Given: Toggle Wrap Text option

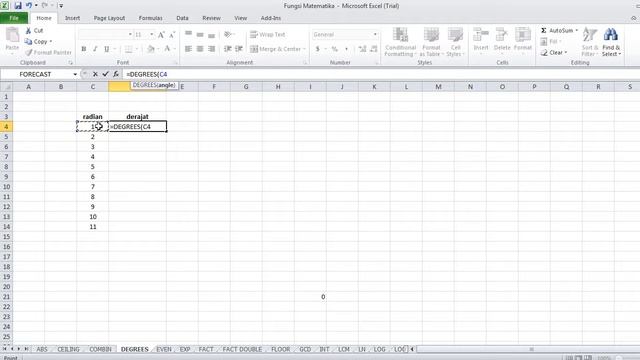Looking at the screenshot, I should (268, 35).
